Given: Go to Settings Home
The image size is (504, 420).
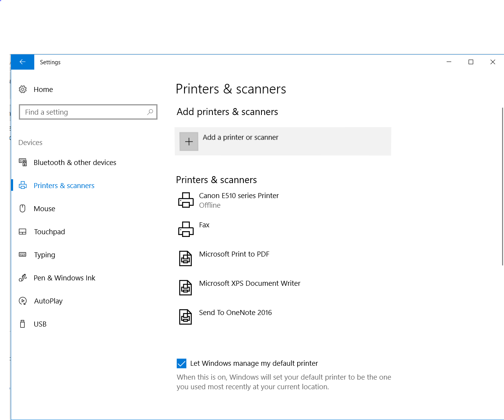Looking at the screenshot, I should click(43, 89).
